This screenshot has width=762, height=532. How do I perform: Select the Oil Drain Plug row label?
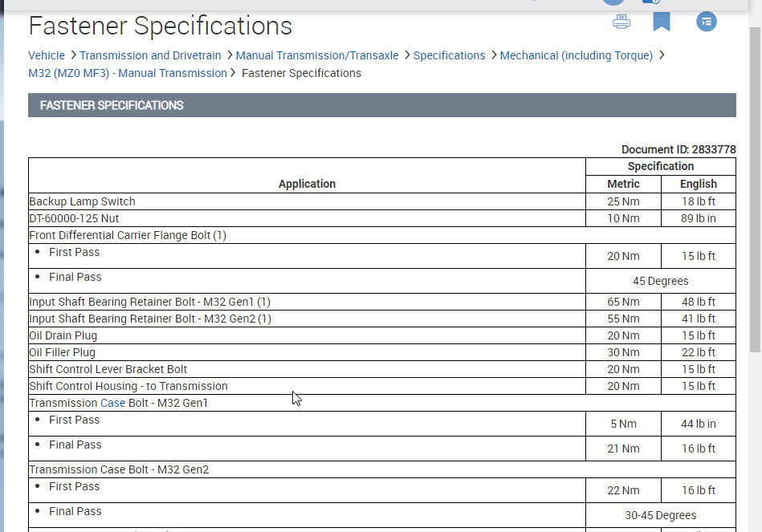click(63, 335)
